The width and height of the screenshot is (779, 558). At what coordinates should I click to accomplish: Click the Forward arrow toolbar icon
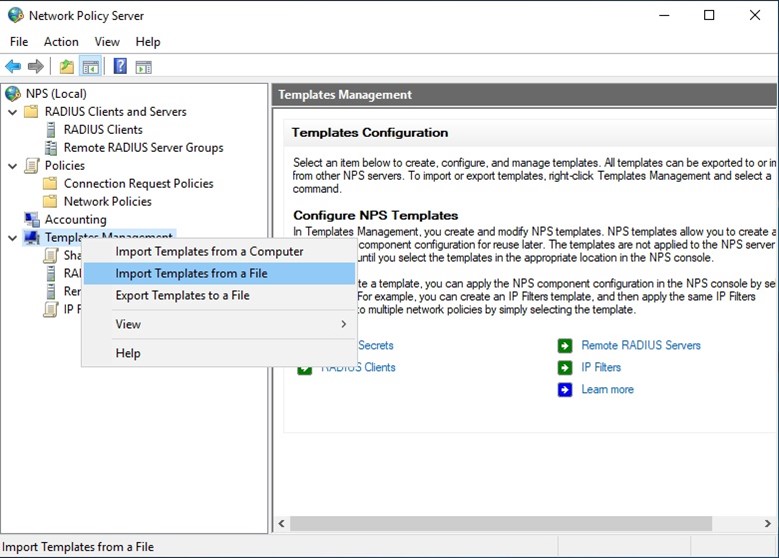(36, 66)
